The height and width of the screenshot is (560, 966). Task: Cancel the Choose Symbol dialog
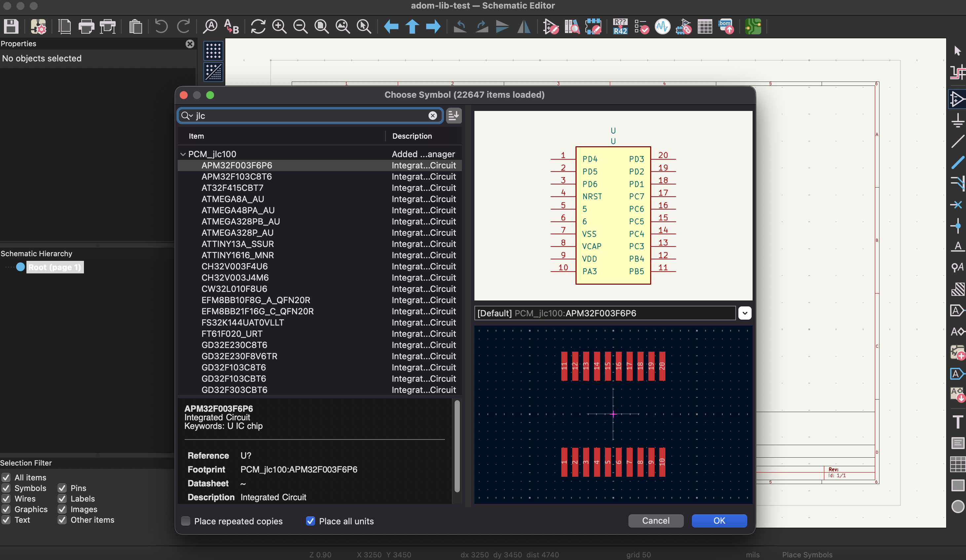655,521
